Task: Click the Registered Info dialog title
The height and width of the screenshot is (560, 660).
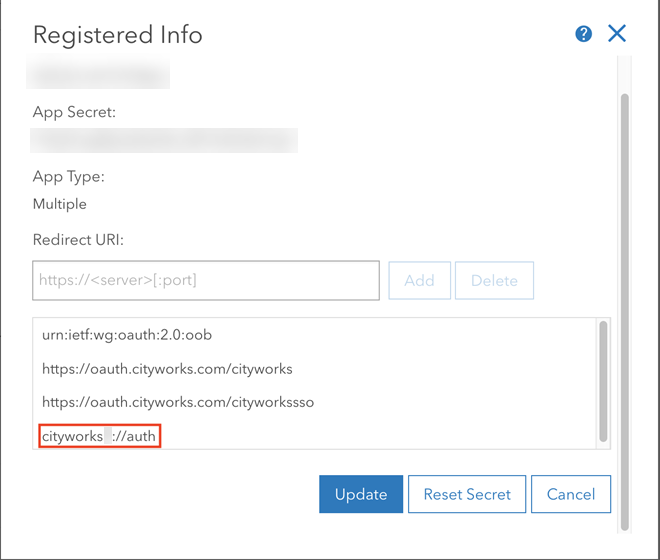Action: [118, 35]
